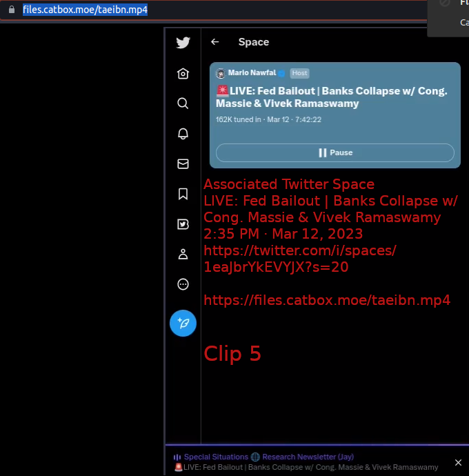Open Bookmarks icon in sidebar
This screenshot has width=469, height=476.
tap(183, 194)
